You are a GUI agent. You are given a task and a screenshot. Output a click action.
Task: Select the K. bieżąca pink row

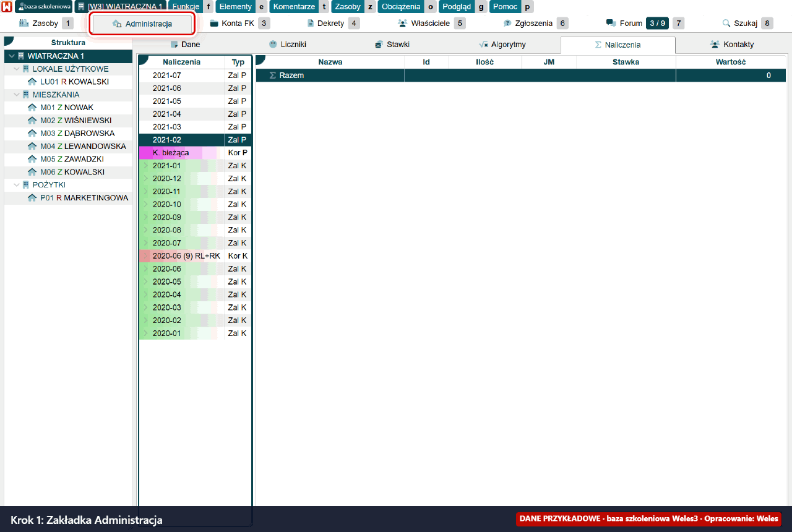click(195, 153)
